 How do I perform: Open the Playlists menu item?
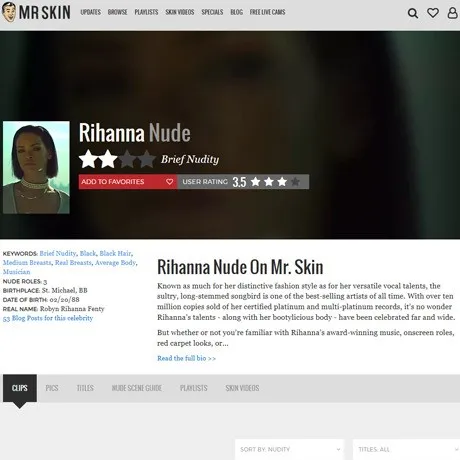coord(146,12)
